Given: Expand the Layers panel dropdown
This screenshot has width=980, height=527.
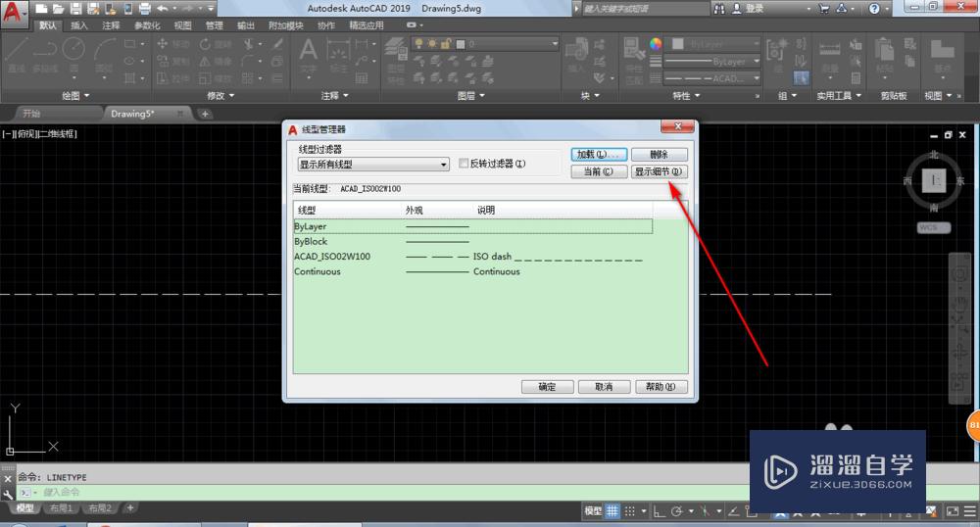Looking at the screenshot, I should [470, 96].
